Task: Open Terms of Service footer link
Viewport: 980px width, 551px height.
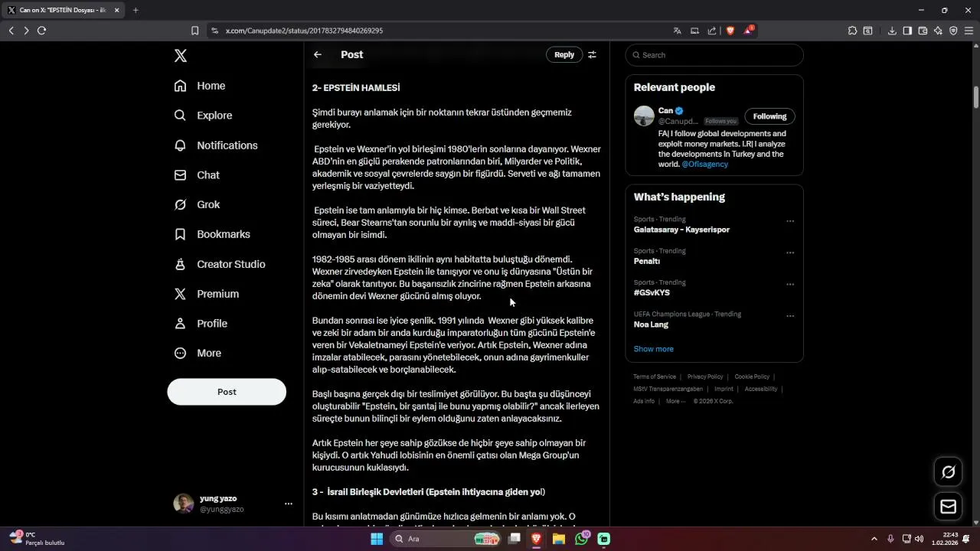Action: [x=655, y=377]
